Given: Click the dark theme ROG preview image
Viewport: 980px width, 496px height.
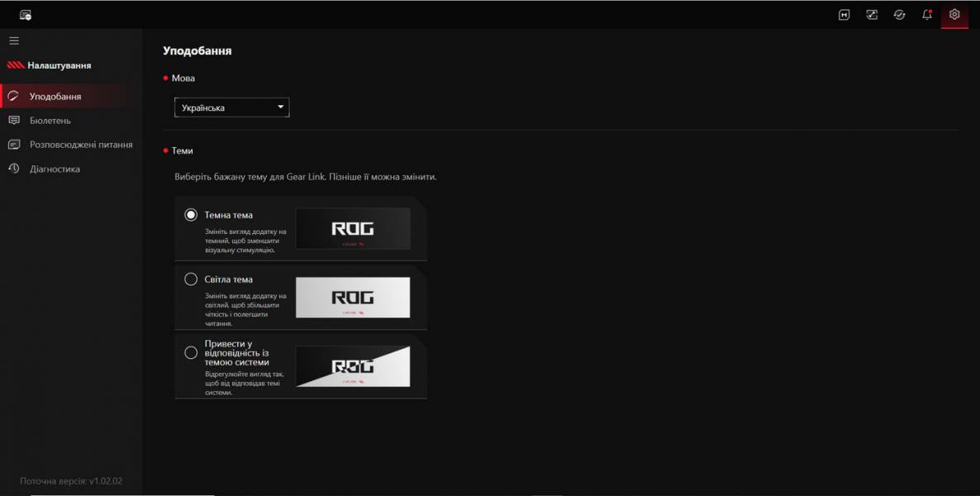Looking at the screenshot, I should pyautogui.click(x=354, y=228).
